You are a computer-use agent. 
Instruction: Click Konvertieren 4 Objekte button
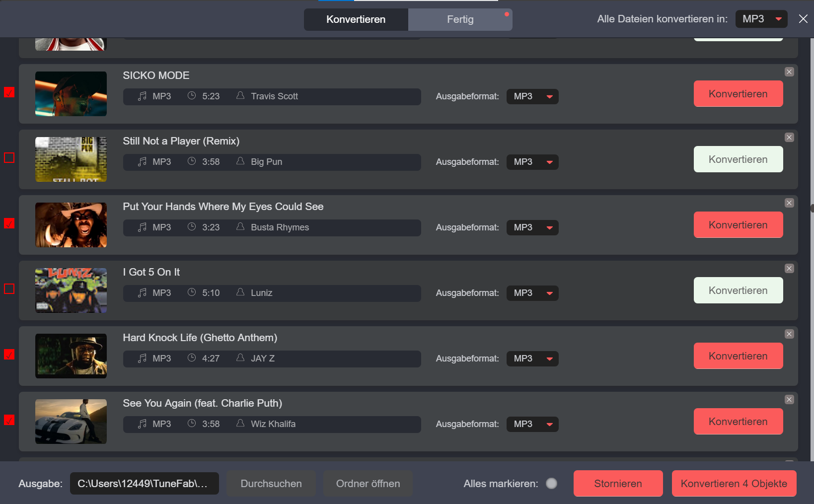(734, 484)
